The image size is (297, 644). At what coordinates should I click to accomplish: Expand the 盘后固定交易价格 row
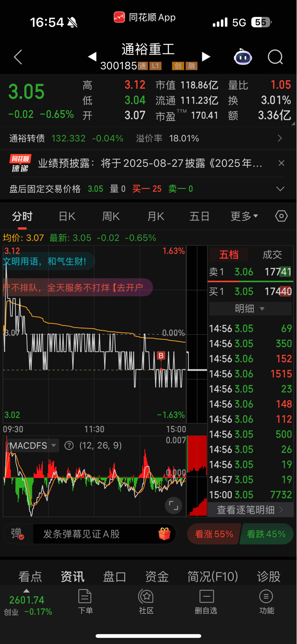click(280, 189)
